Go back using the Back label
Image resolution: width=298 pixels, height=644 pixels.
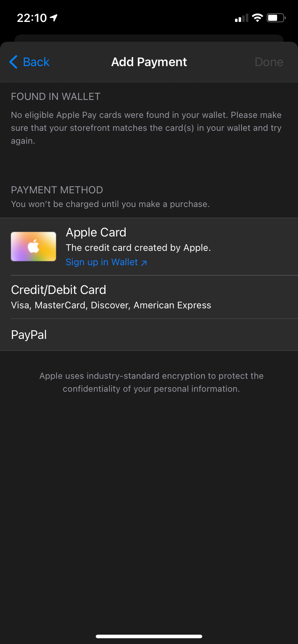coord(36,62)
